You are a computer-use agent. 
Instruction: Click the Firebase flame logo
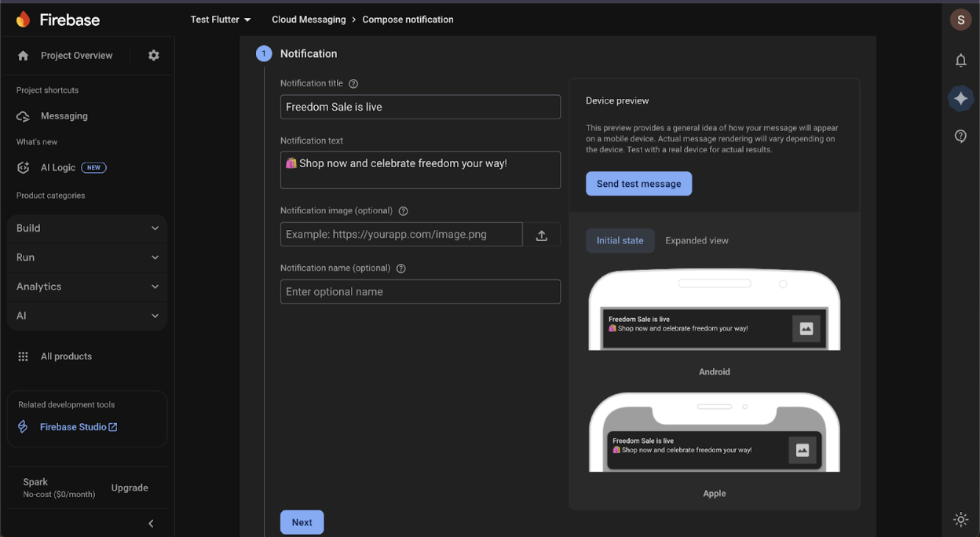point(23,20)
